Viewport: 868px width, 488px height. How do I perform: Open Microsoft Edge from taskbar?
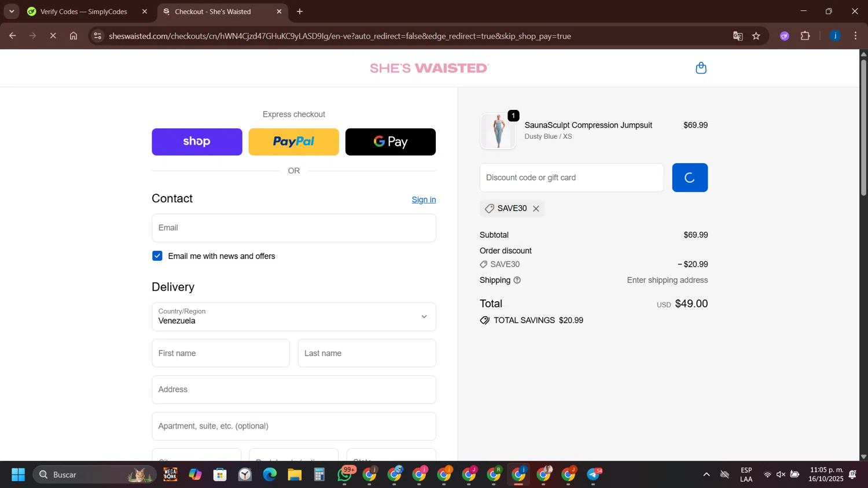pos(270,475)
